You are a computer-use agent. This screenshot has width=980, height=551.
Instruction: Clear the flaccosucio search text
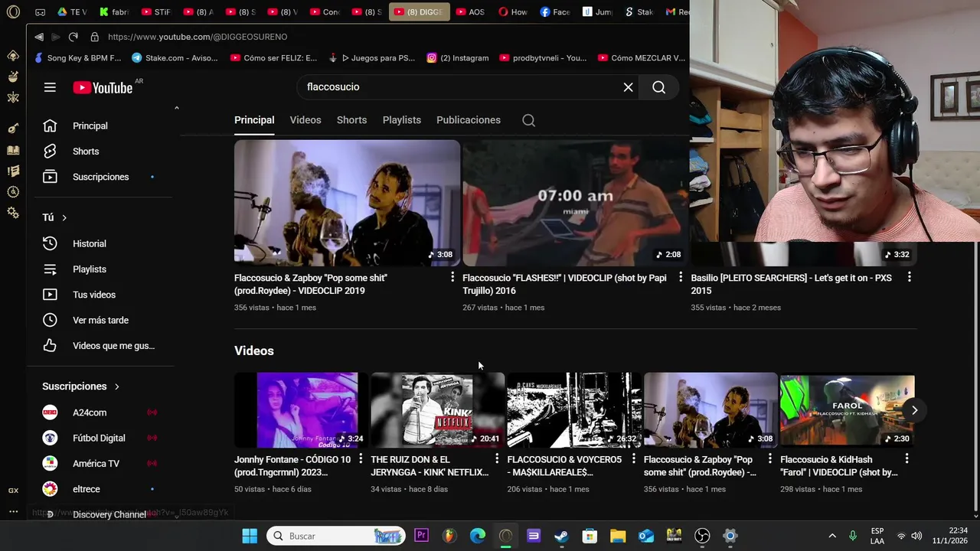pyautogui.click(x=628, y=87)
